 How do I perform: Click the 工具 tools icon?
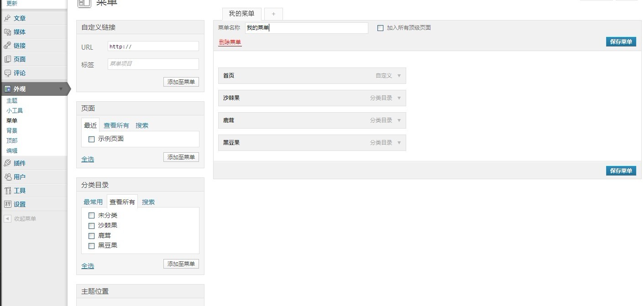pos(7,191)
